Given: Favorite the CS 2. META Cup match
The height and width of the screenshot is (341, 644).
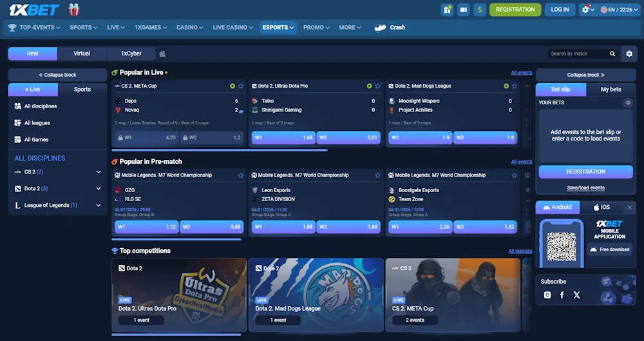Looking at the screenshot, I should pos(241,86).
